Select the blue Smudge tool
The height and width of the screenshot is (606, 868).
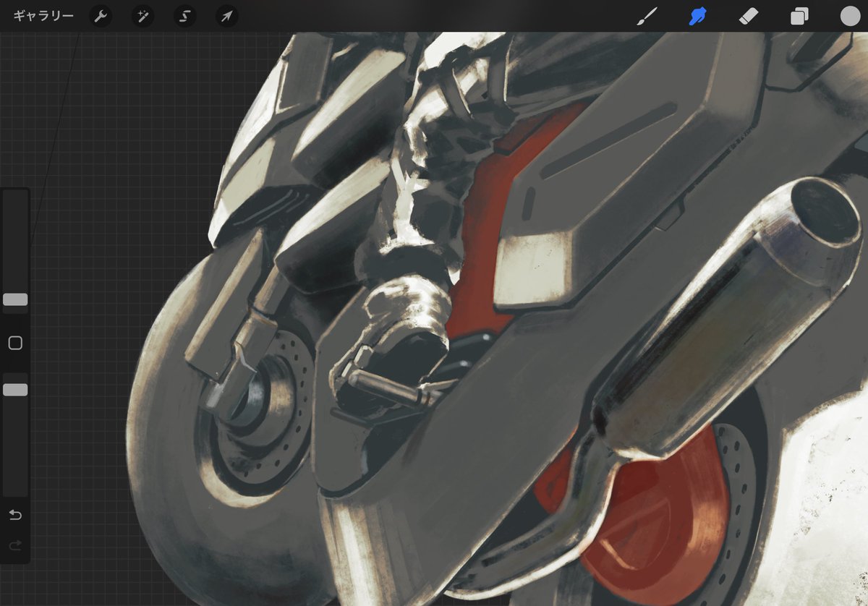pos(697,16)
